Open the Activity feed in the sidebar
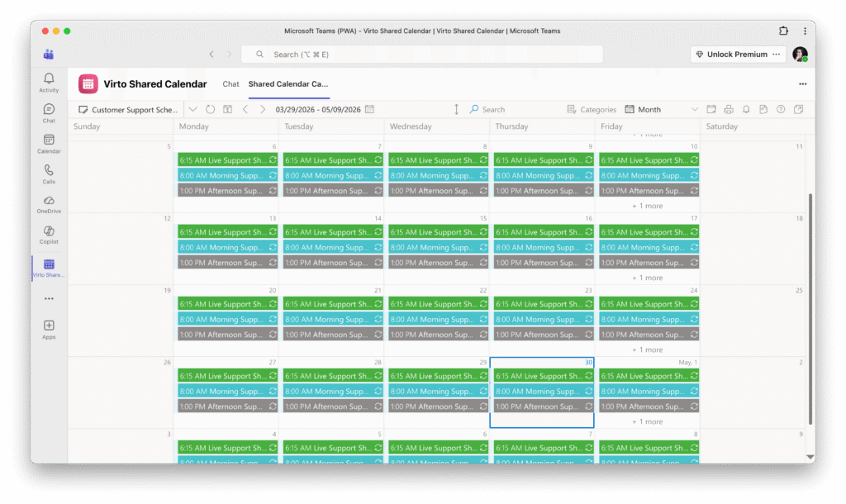 (49, 83)
